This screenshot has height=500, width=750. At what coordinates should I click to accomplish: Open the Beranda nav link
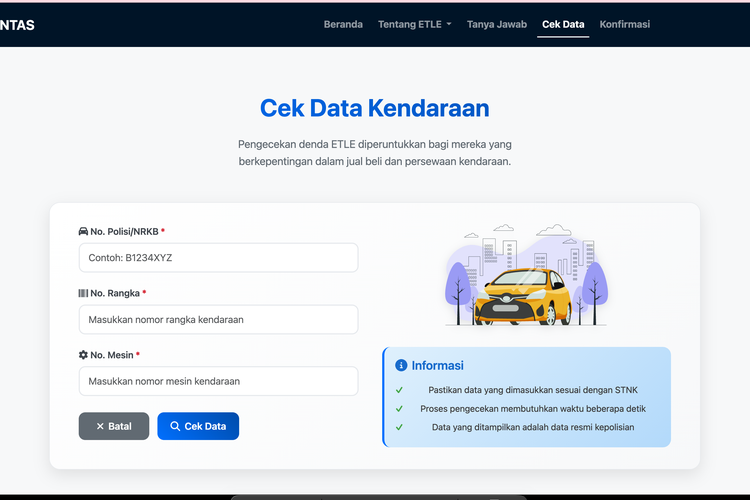[x=343, y=24]
